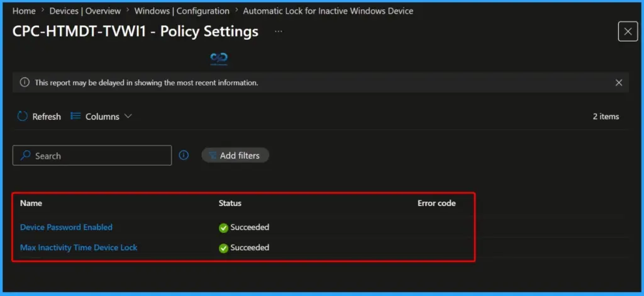Click the Columns list icon
This screenshot has width=644, height=296.
pyautogui.click(x=75, y=117)
